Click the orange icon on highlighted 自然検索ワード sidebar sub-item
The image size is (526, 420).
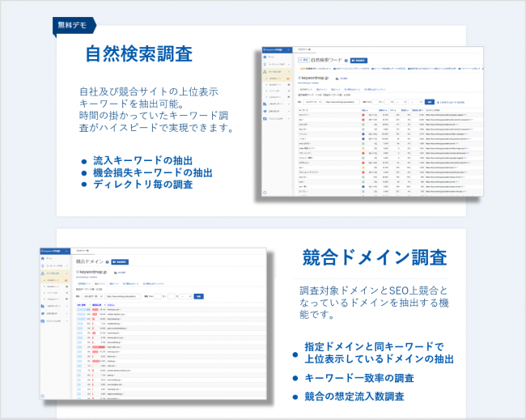tap(287, 78)
